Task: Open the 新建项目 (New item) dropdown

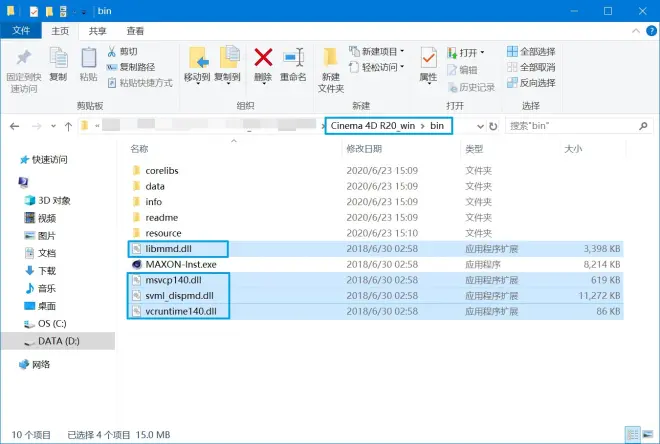Action: point(377,51)
